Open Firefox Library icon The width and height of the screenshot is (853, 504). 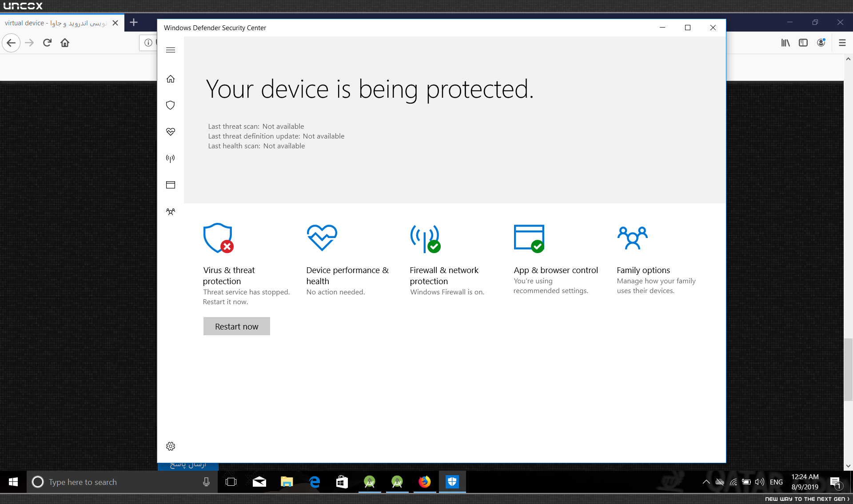tap(785, 43)
